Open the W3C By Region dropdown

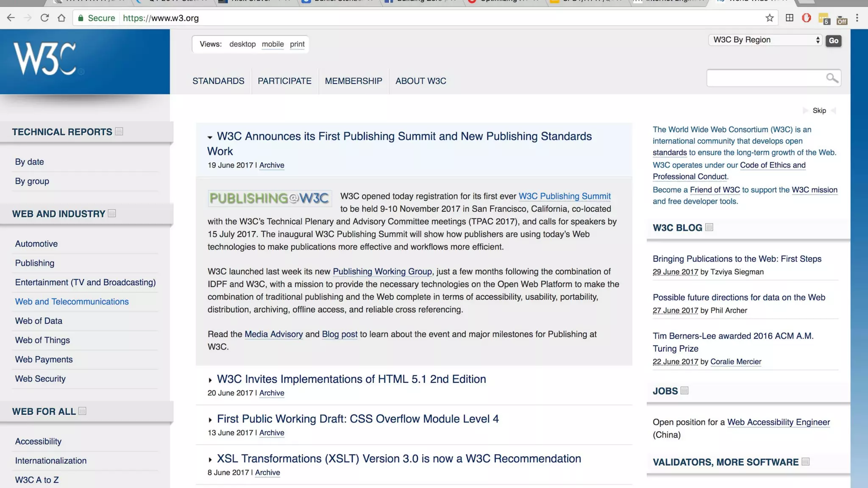click(x=765, y=40)
